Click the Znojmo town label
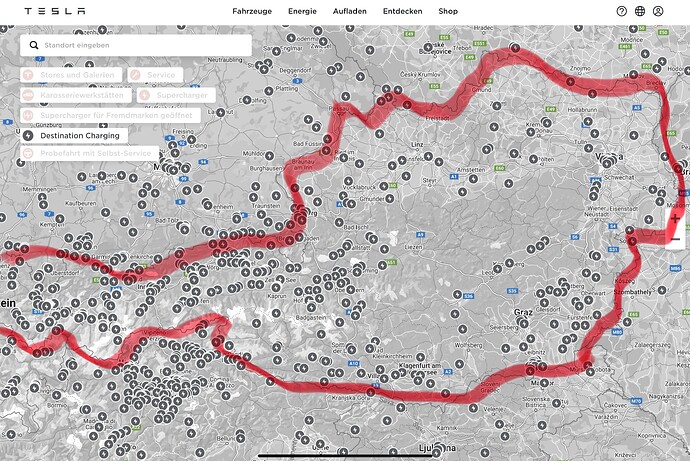690x461 pixels. pos(580,69)
